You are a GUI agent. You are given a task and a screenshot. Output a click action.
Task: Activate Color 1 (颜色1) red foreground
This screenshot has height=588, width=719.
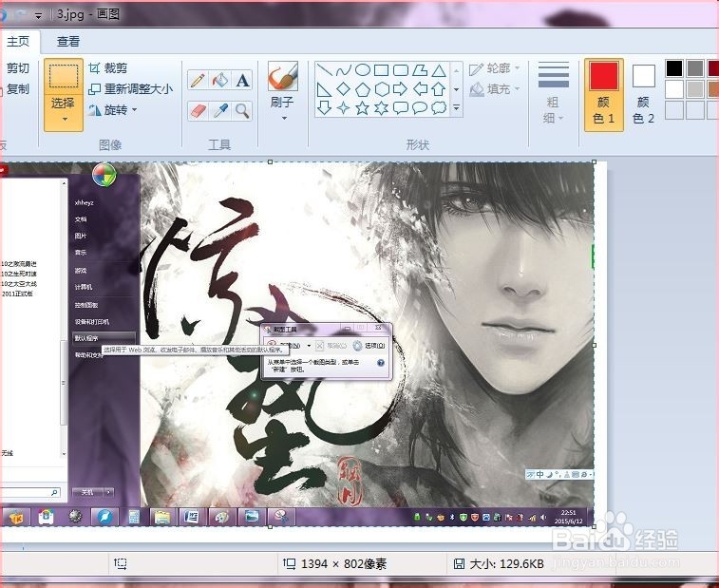[603, 95]
